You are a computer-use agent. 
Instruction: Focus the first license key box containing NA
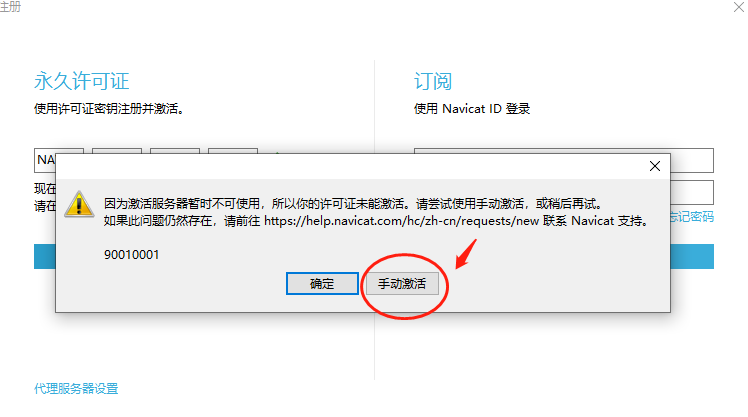click(45, 160)
